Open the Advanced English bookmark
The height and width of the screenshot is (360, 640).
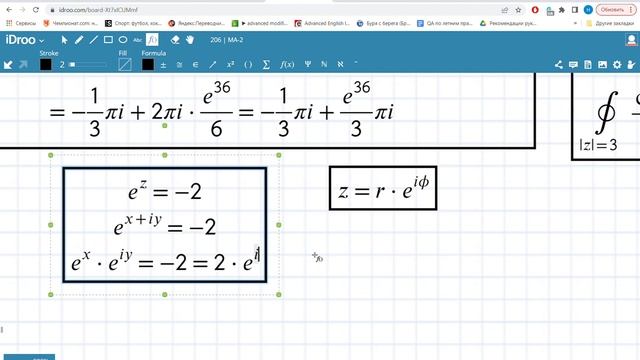322,24
